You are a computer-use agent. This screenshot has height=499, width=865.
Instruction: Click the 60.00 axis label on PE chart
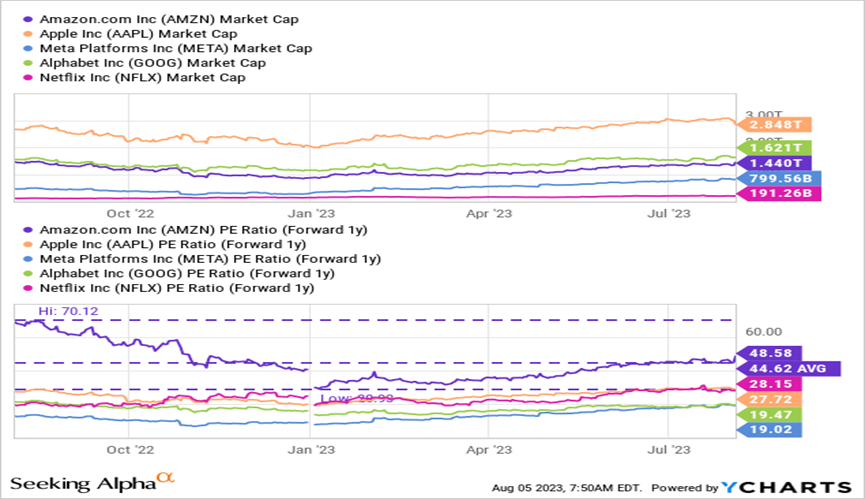(x=763, y=332)
